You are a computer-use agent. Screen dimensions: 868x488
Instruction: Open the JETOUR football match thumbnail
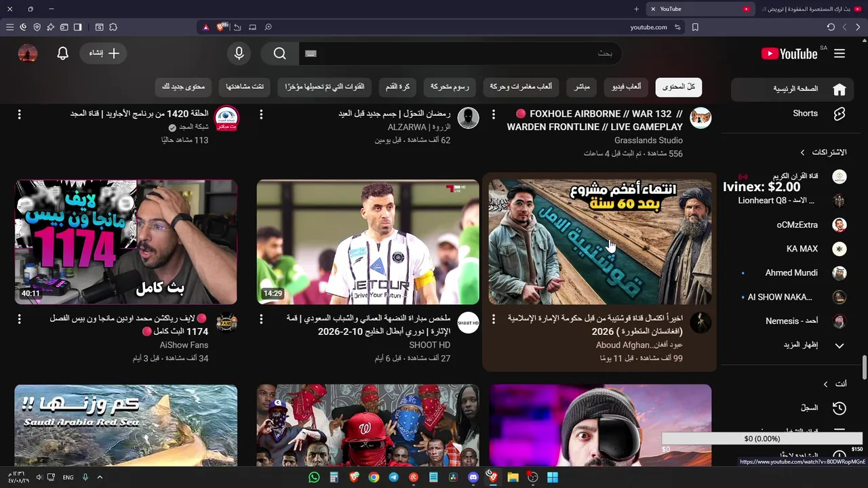(368, 242)
